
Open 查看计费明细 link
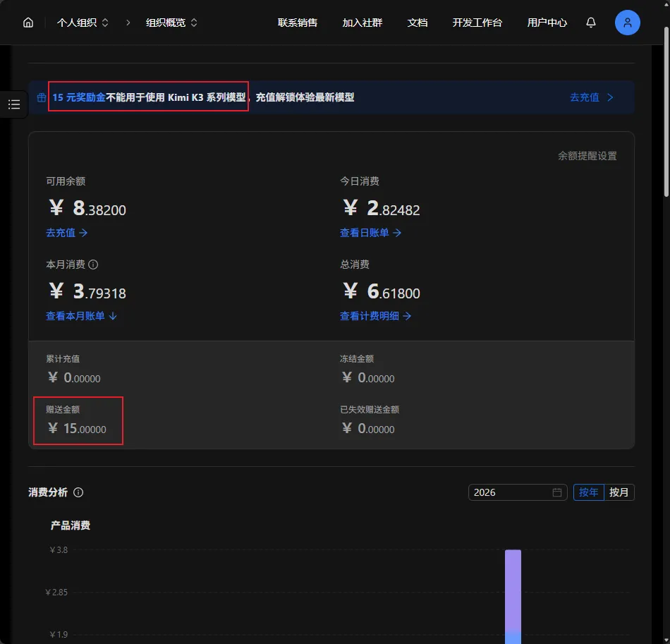pyautogui.click(x=375, y=316)
